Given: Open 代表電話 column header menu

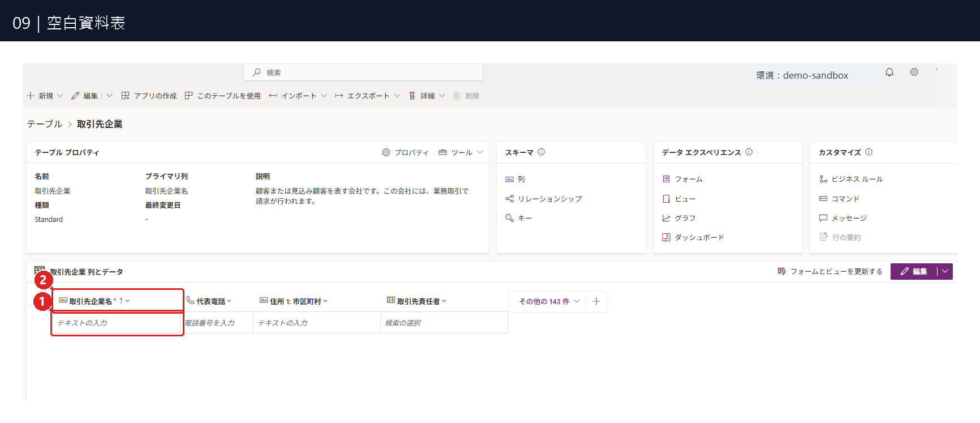Looking at the screenshot, I should (229, 301).
